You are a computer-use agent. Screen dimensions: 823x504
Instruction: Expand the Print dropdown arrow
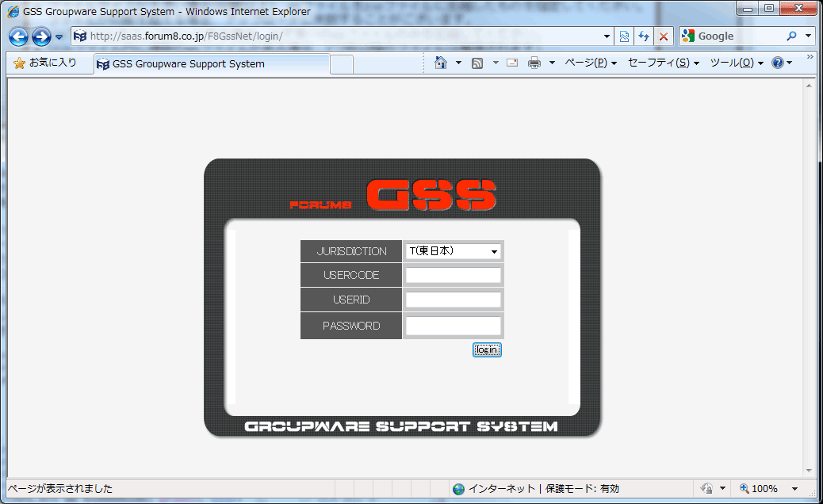tap(552, 63)
